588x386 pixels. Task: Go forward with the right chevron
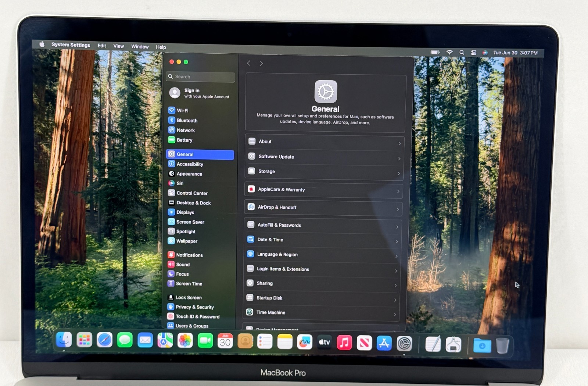click(261, 63)
